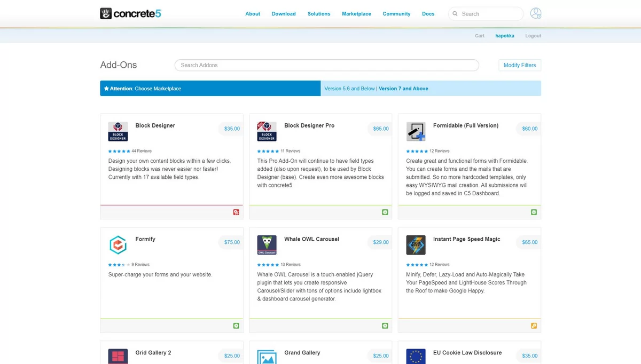The image size is (641, 364).
Task: Click the $60.00 price of Formidable
Action: pos(530,129)
